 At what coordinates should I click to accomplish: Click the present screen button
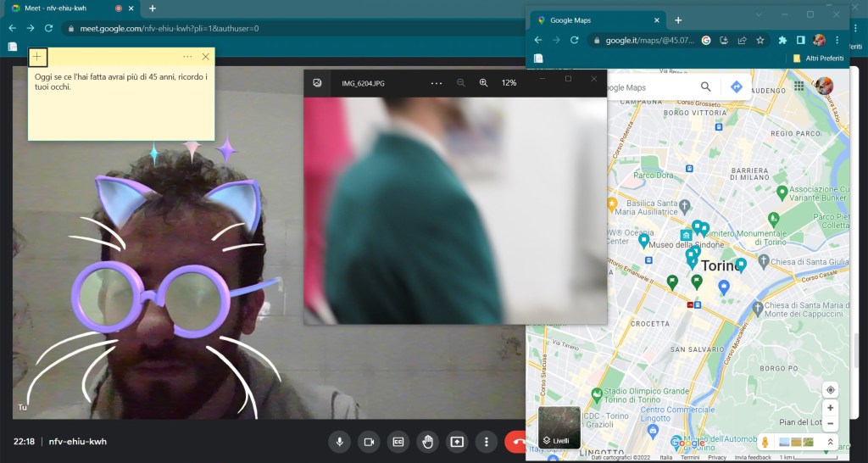[457, 442]
